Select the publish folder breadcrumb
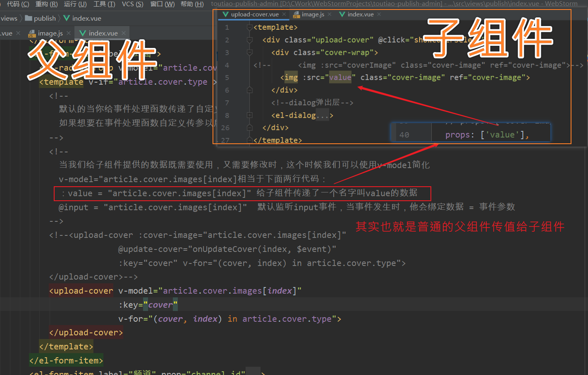588x375 pixels. pos(41,18)
